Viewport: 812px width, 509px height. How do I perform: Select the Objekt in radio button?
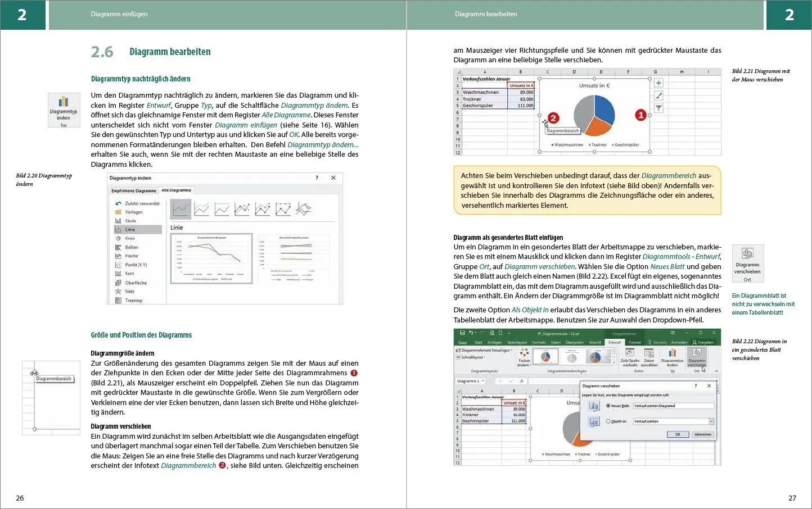608,421
